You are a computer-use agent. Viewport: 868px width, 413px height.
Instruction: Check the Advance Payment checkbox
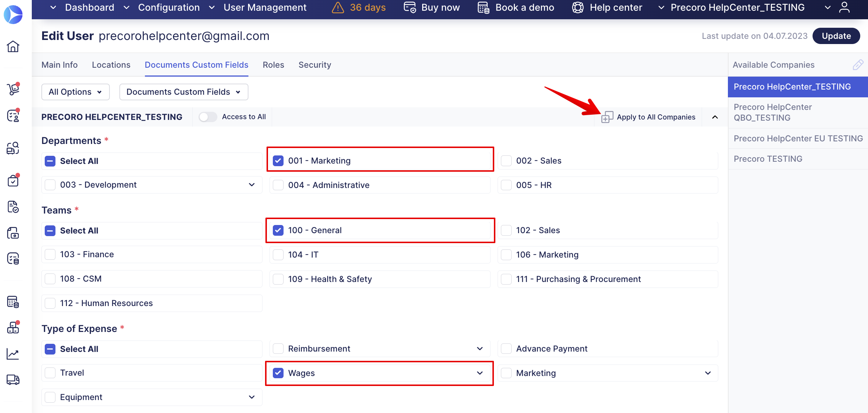point(506,349)
